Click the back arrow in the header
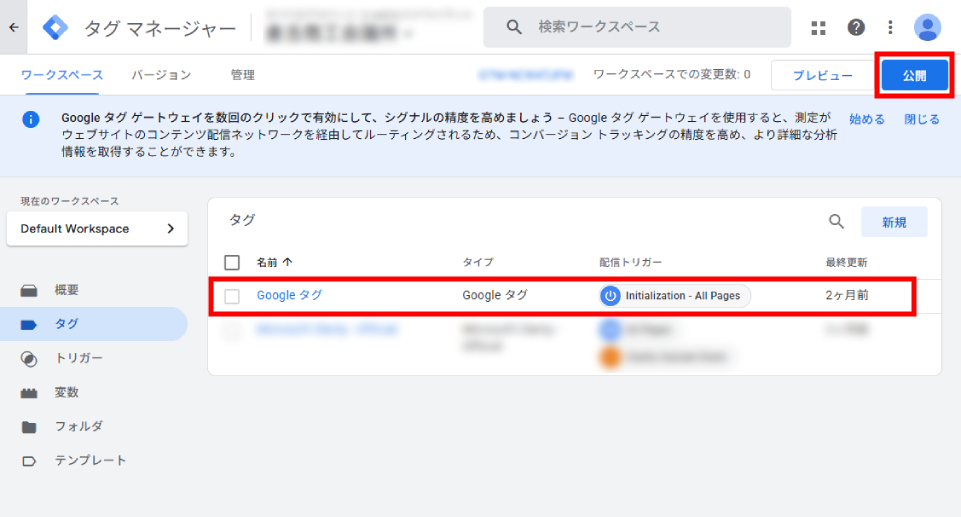The height and width of the screenshot is (517, 961). point(13,27)
